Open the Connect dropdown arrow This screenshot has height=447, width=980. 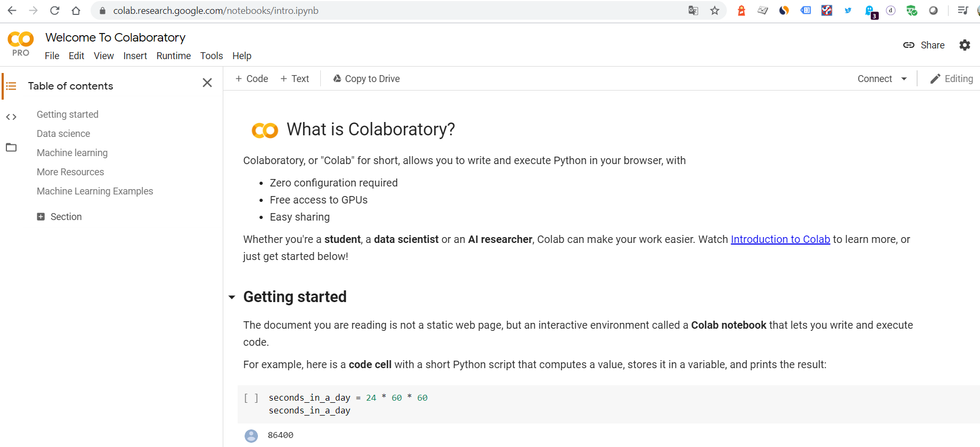904,79
